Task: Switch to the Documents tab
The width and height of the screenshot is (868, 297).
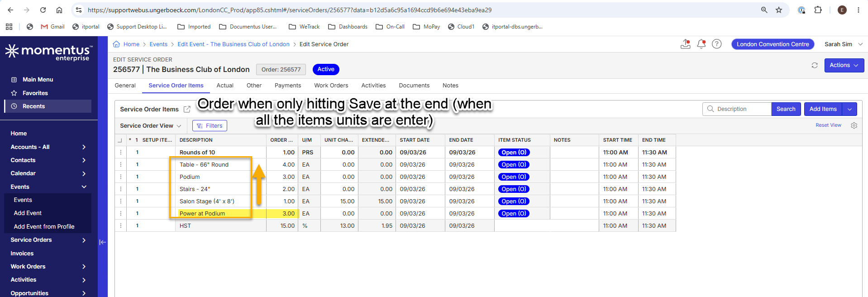Action: [414, 86]
